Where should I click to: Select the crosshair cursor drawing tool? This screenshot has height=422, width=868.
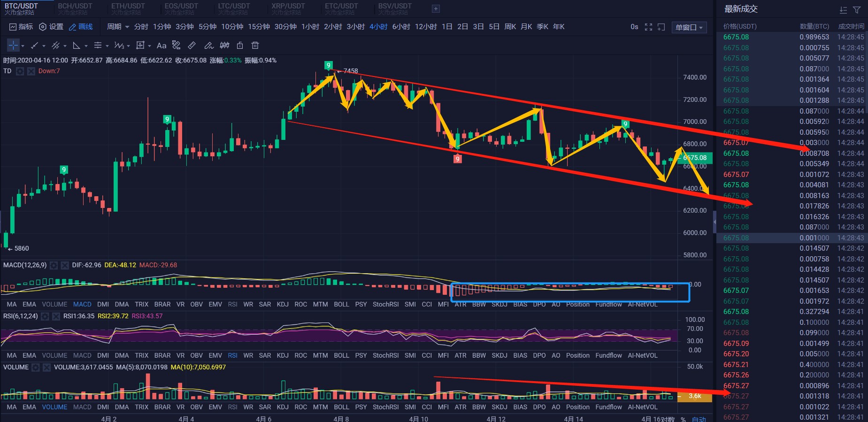point(13,46)
